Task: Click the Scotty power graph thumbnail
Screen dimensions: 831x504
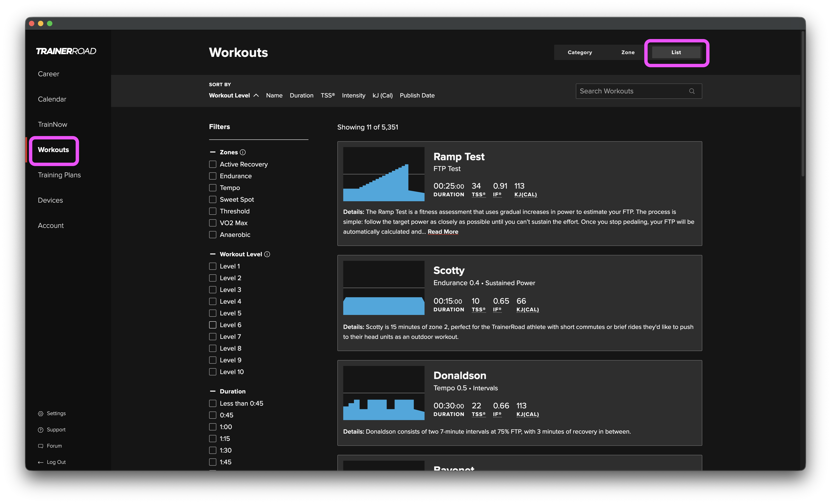Action: pos(383,288)
